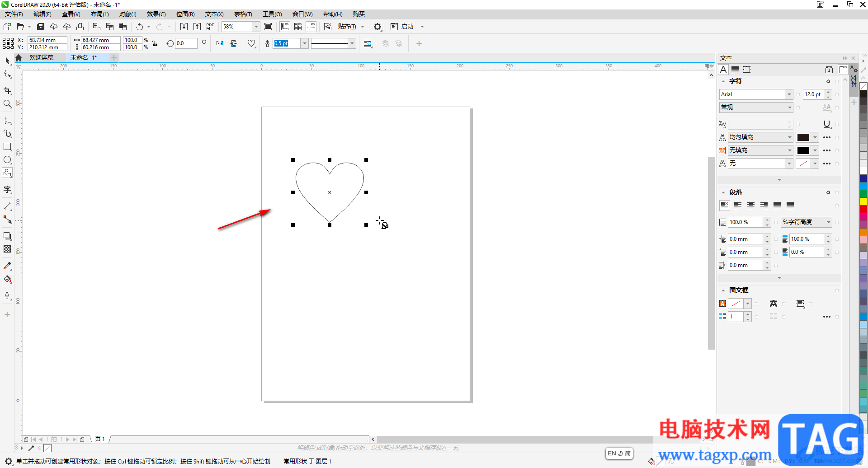Open the 文件 menu
868x468 pixels.
[14, 14]
